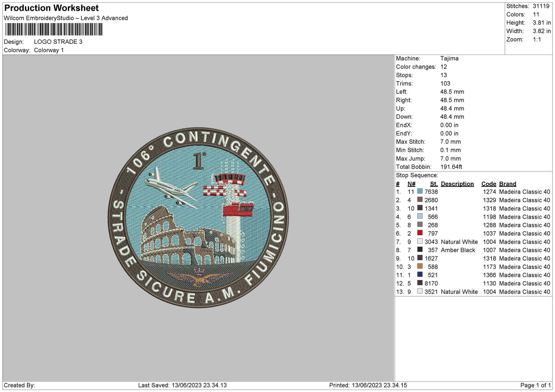Click the 'Page 1 of 1' footer text
The image size is (555, 392).
(536, 385)
